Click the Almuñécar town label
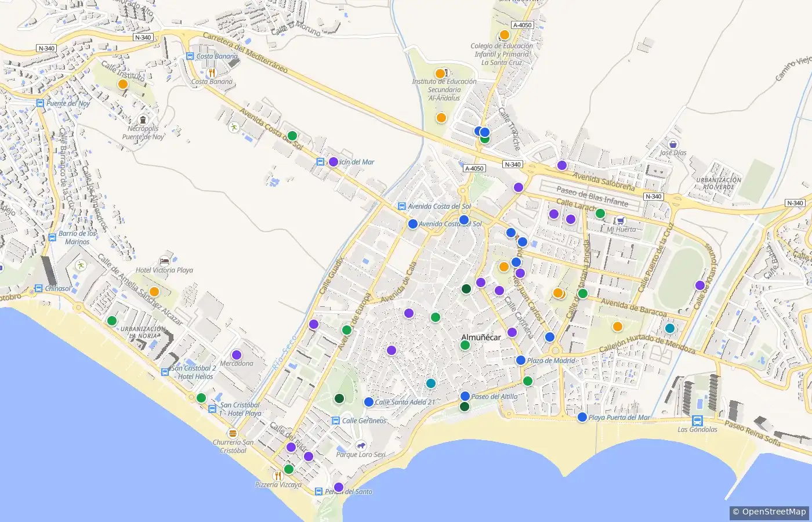The image size is (812, 522). pyautogui.click(x=481, y=337)
